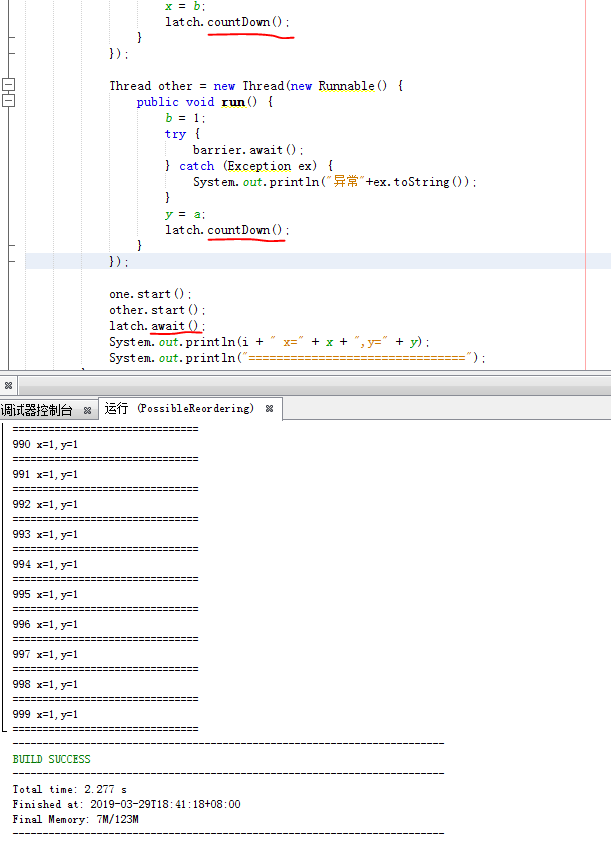Collapse the fold marker beside 'Thread other = new Thread'
The width and height of the screenshot is (611, 851).
[8, 85]
